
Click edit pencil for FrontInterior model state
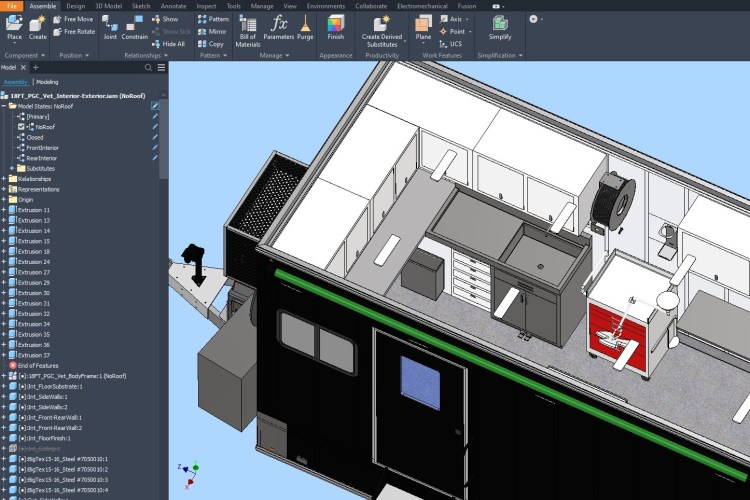pyautogui.click(x=155, y=147)
